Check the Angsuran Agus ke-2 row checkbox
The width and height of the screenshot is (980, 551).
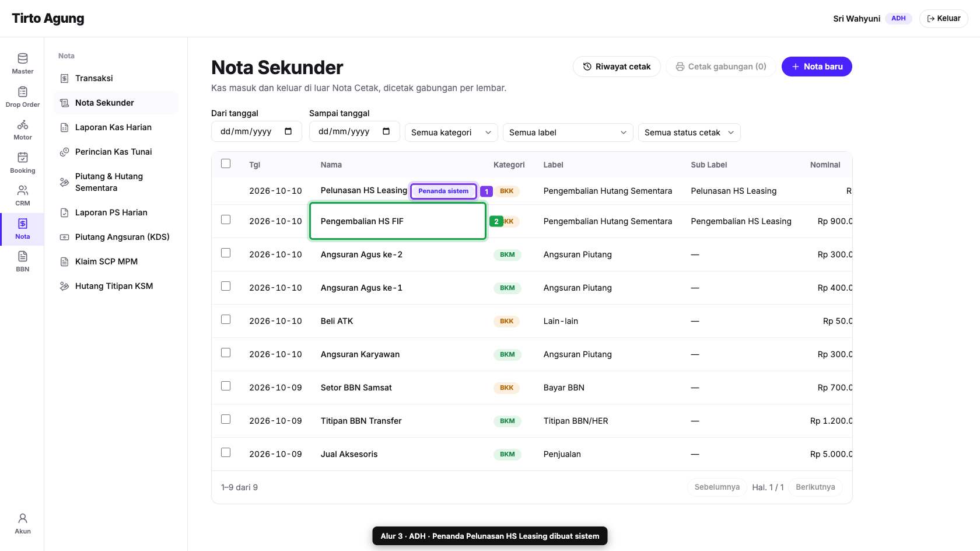pos(226,253)
